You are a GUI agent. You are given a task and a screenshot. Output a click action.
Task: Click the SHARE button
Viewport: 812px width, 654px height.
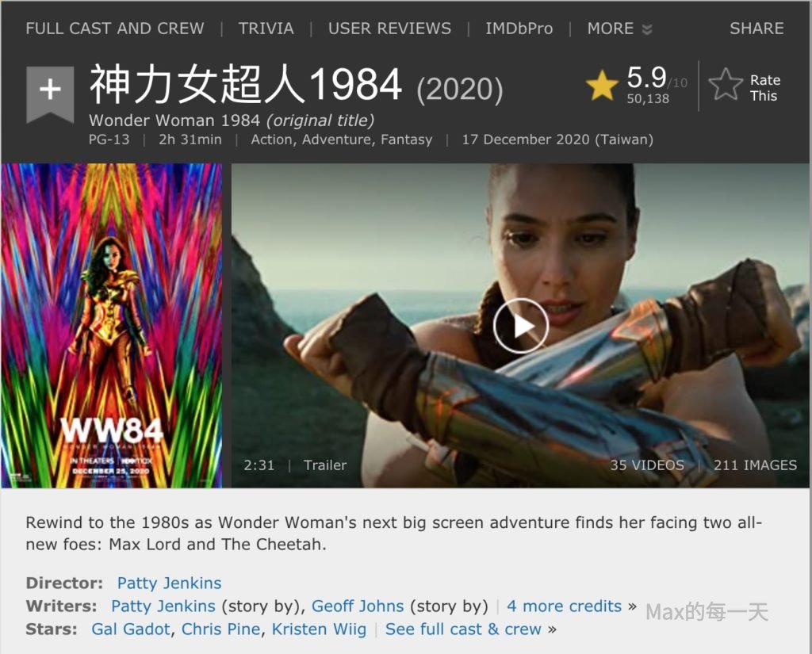click(756, 29)
